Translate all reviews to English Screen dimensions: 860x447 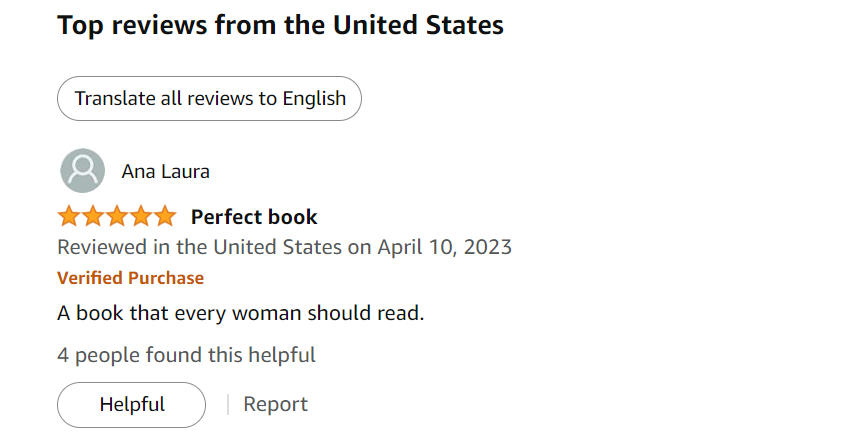click(x=210, y=99)
